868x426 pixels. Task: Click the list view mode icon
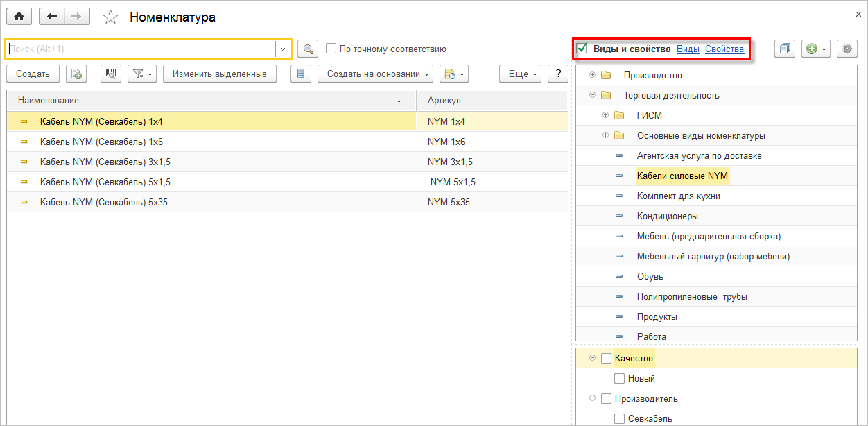click(x=300, y=74)
